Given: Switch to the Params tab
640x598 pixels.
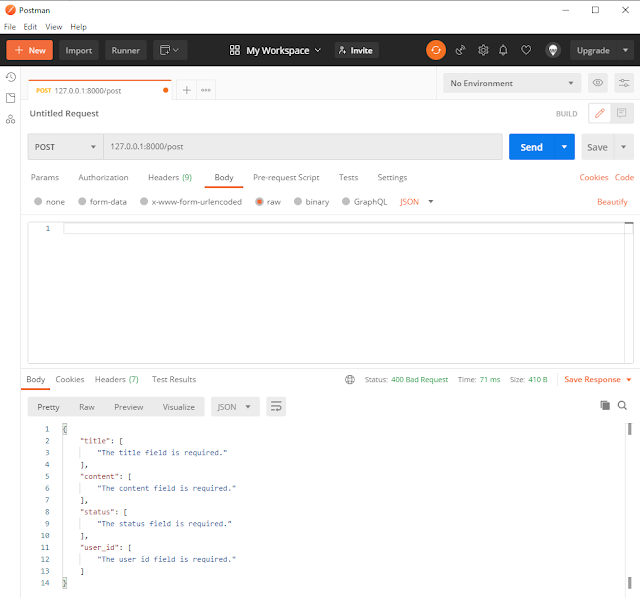Looking at the screenshot, I should pos(45,178).
